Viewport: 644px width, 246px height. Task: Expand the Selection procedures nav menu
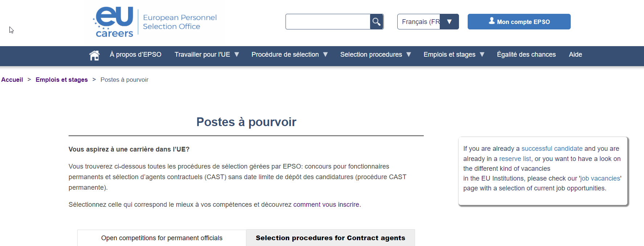click(375, 55)
